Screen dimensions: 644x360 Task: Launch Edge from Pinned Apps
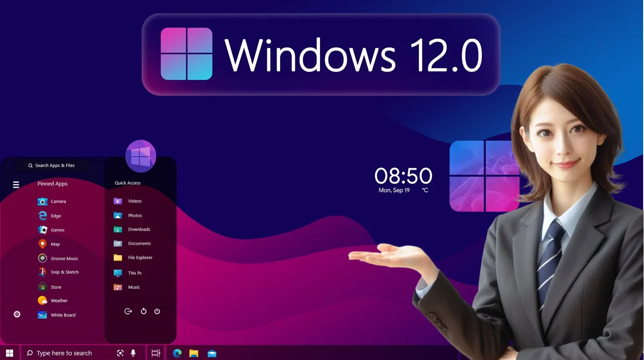point(42,216)
